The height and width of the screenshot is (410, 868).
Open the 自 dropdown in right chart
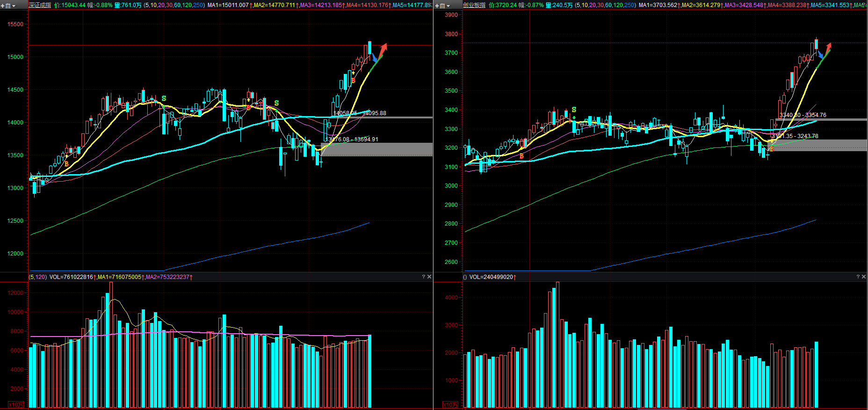tap(445, 6)
